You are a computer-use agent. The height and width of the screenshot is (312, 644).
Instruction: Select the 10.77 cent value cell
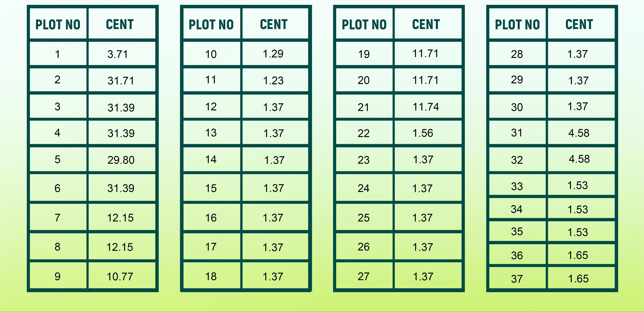tap(120, 276)
